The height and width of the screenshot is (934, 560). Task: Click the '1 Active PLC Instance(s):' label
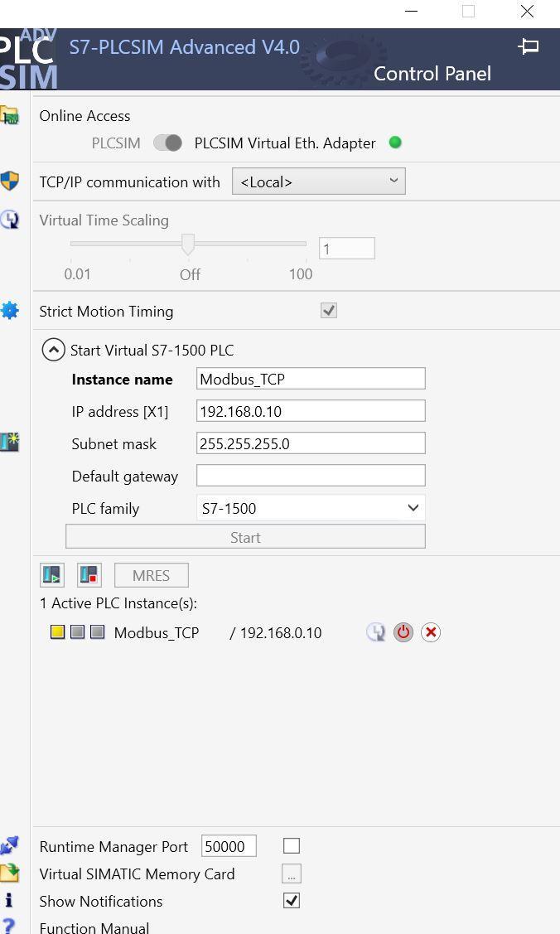[118, 603]
